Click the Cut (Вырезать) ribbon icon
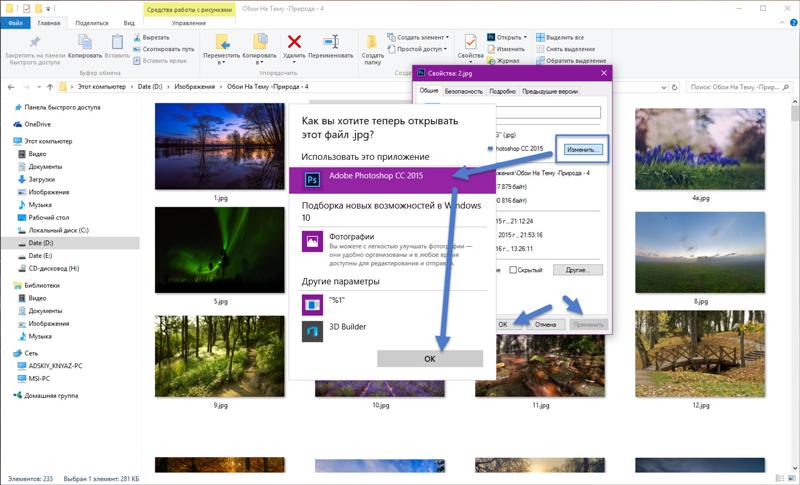The image size is (800, 485). click(137, 37)
